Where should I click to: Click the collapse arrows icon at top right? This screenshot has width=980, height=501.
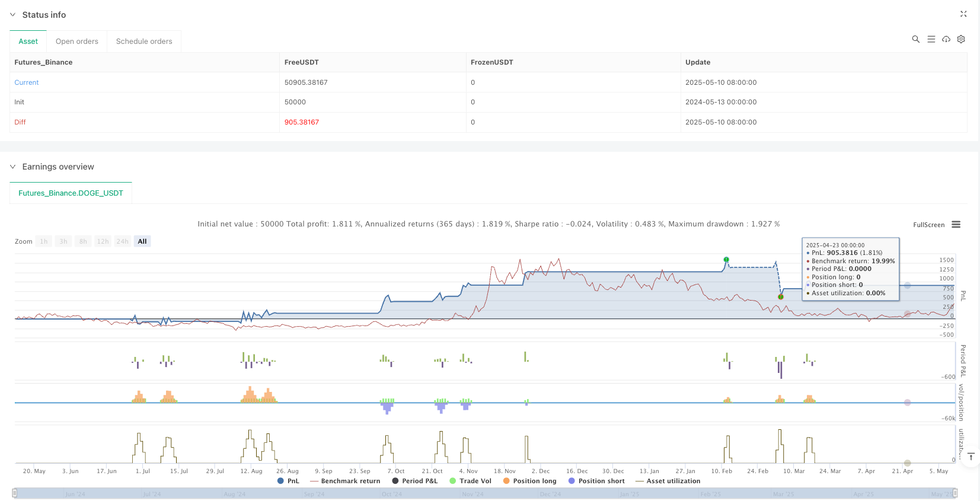tap(963, 14)
